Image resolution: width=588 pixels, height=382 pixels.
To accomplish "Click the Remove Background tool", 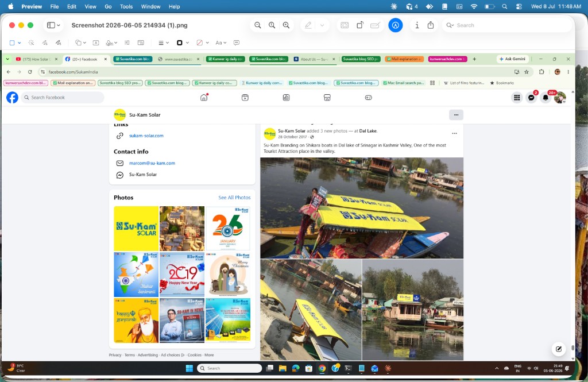I will pos(345,25).
